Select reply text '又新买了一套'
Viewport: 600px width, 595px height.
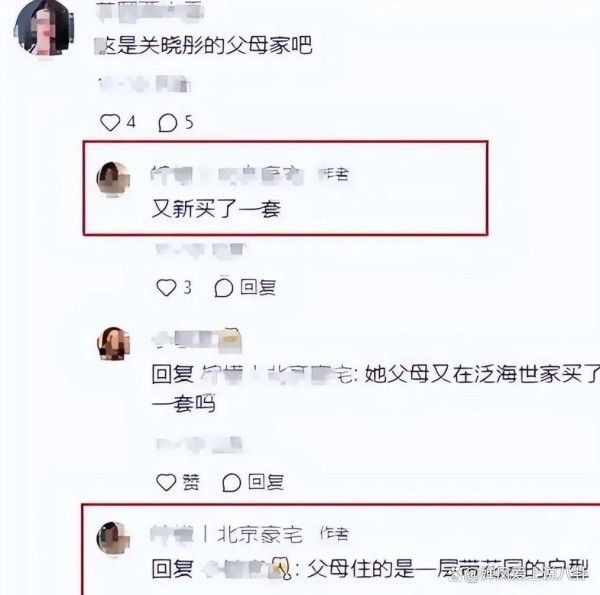pos(217,209)
